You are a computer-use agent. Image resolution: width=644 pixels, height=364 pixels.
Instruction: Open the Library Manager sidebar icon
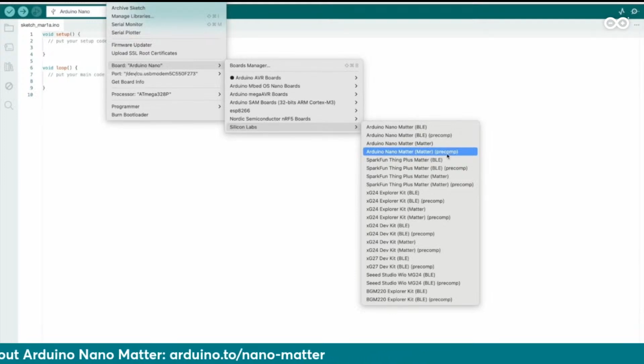tap(9, 67)
